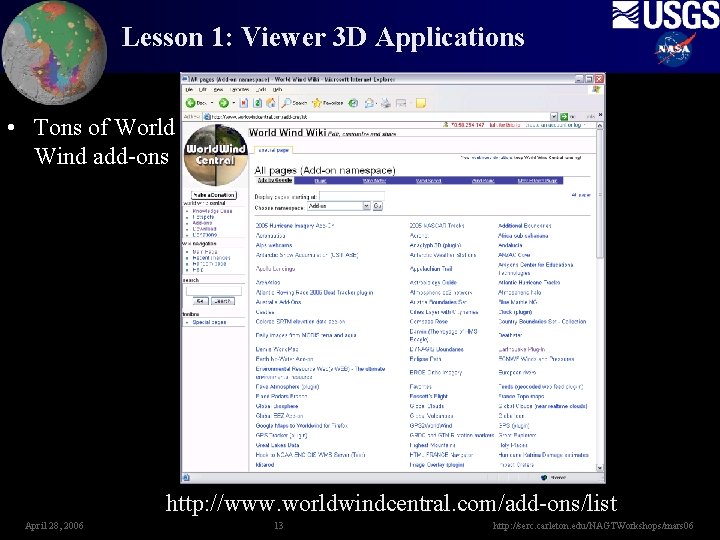Print the page with the printer icon
This screenshot has width=720, height=540.
pos(386,103)
